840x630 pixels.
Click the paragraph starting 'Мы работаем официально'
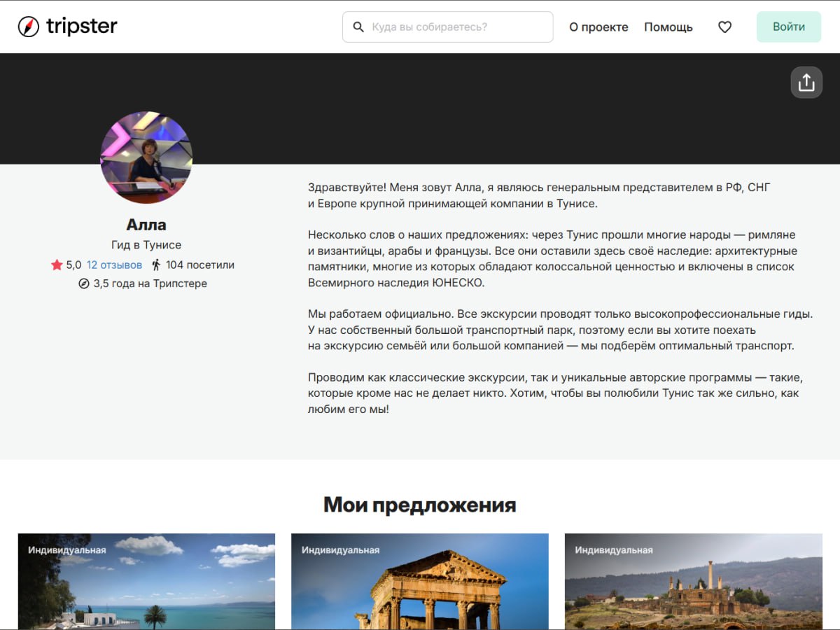pos(560,330)
